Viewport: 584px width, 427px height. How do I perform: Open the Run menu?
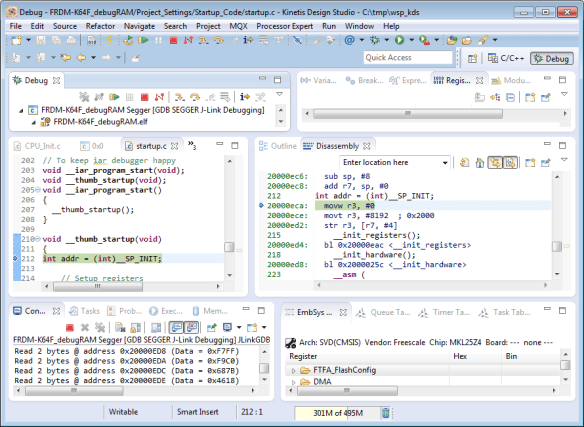329,26
